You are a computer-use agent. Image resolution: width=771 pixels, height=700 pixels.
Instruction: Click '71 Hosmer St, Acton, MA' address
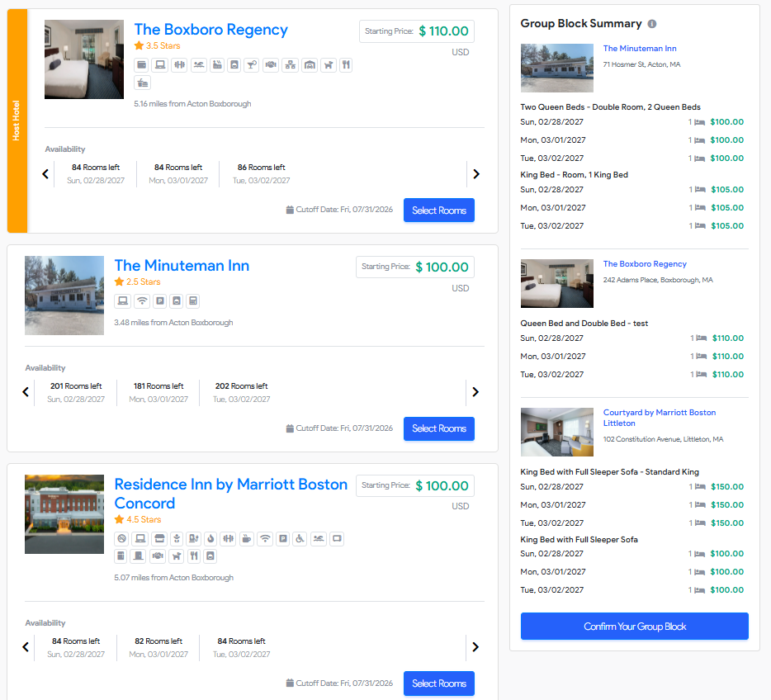coord(641,64)
